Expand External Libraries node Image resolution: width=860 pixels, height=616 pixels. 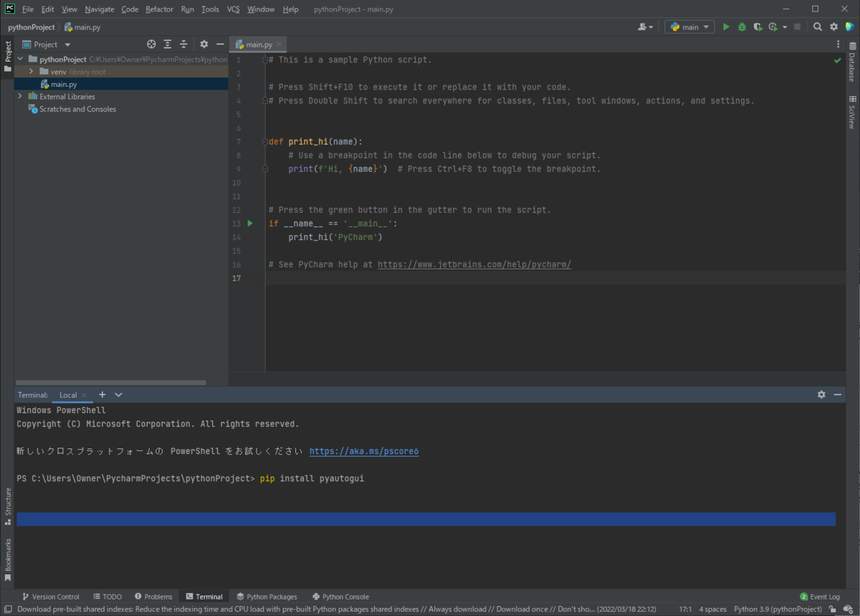[x=20, y=96]
